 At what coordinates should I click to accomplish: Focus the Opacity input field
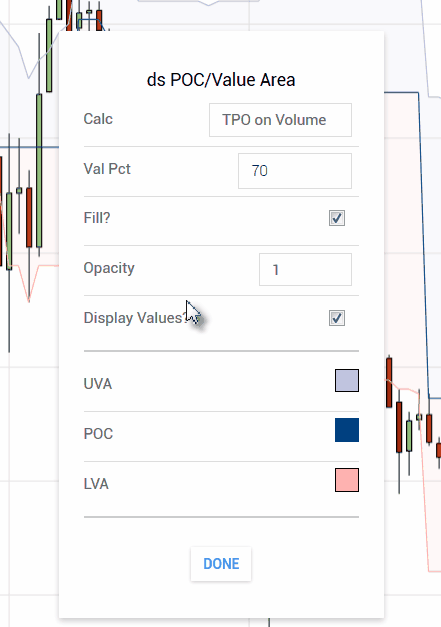(305, 270)
